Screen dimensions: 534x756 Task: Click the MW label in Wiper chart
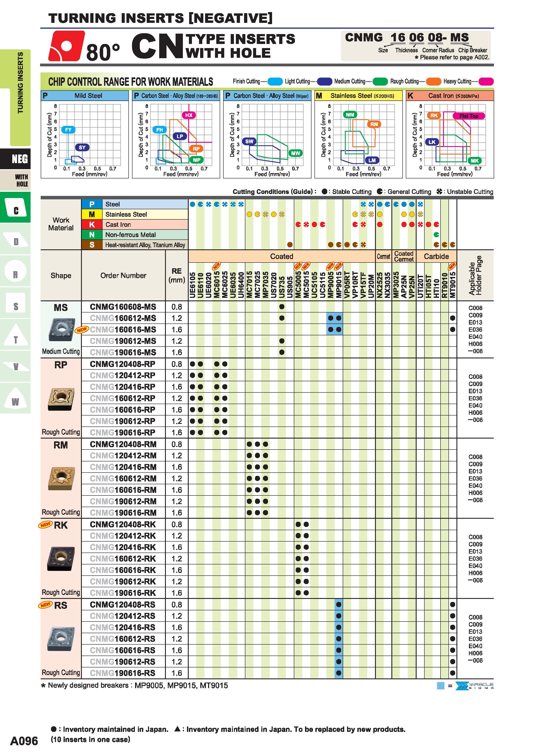[x=296, y=153]
